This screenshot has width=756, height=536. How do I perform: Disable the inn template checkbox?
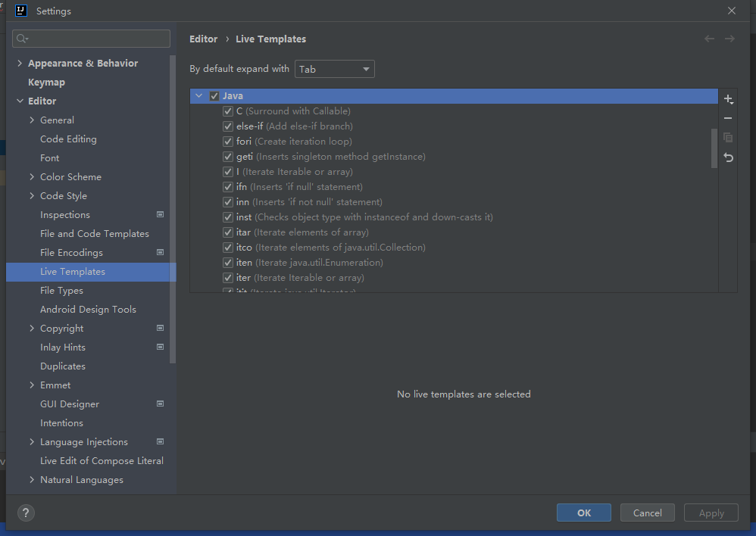pyautogui.click(x=228, y=202)
